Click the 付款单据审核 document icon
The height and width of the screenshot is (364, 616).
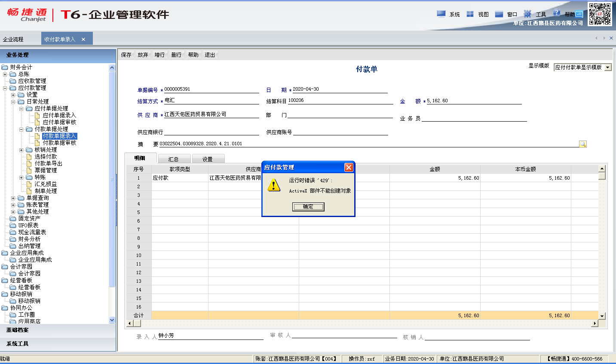tap(37, 143)
